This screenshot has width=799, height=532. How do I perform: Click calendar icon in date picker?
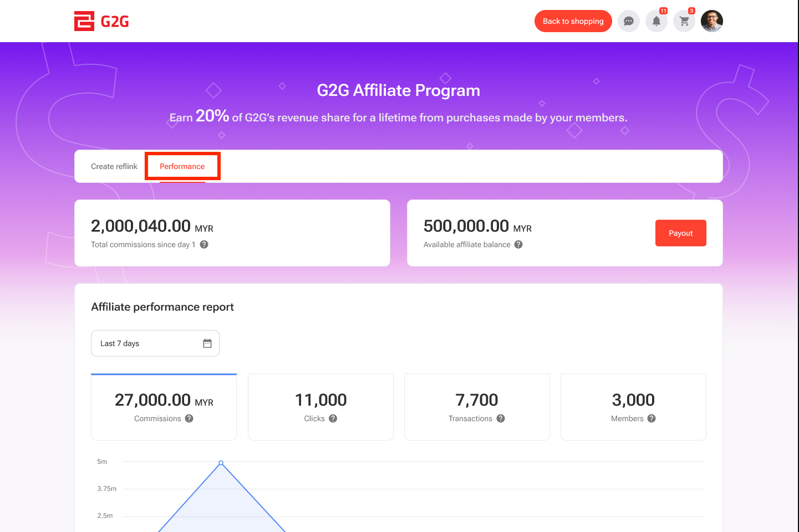tap(207, 344)
